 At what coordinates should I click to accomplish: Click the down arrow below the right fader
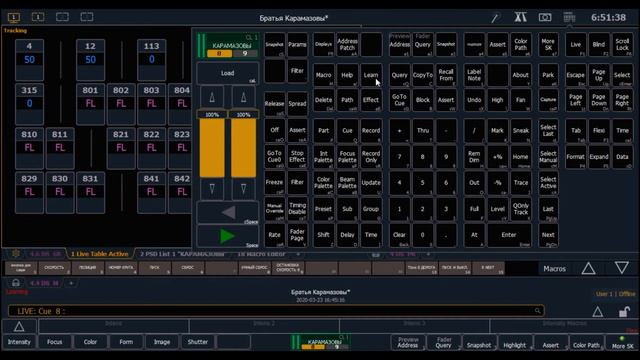243,189
